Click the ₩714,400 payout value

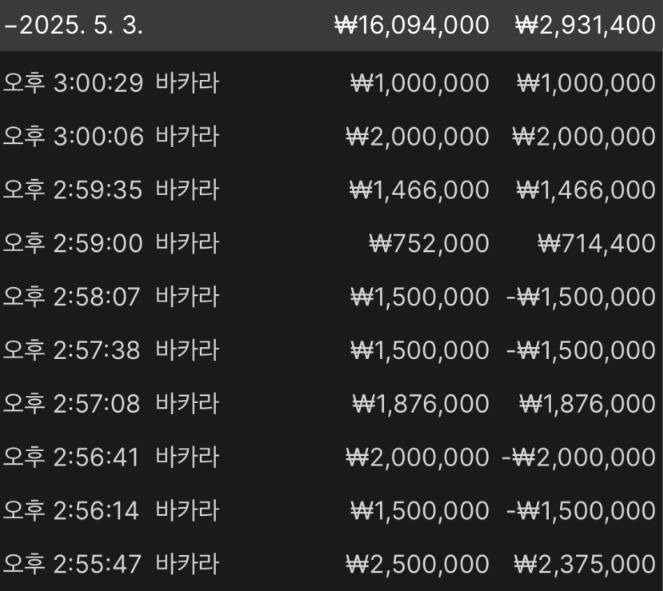(x=597, y=244)
